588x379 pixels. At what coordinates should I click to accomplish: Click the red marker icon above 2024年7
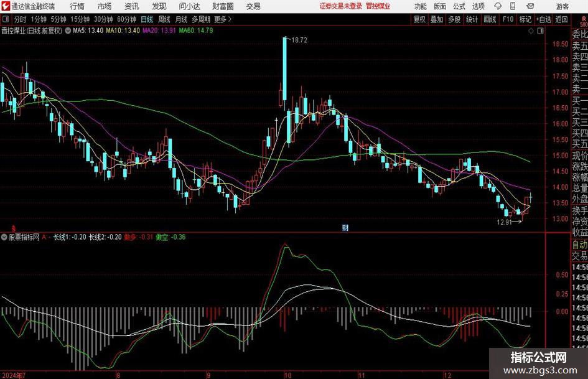point(14,228)
